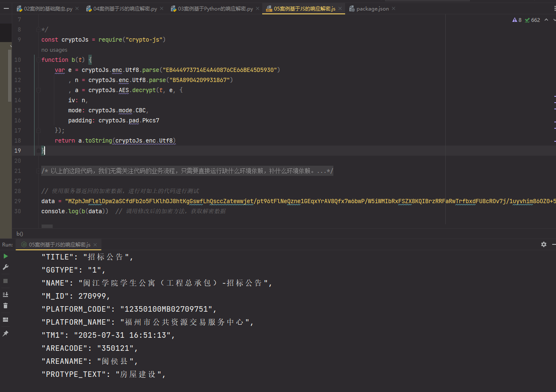Click the 'no usages' hint above function b

pos(54,50)
